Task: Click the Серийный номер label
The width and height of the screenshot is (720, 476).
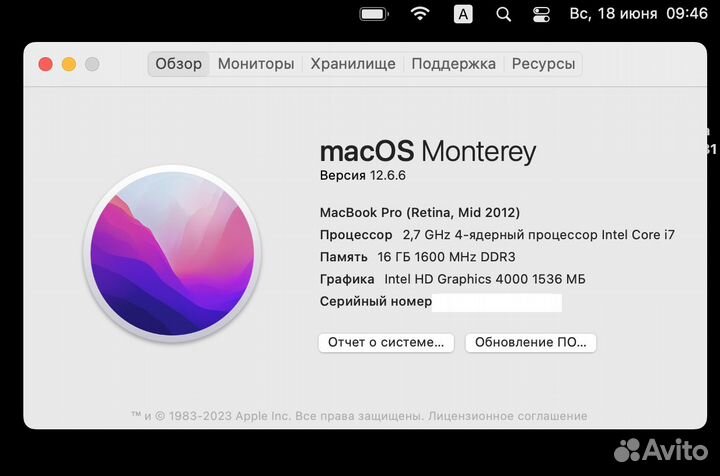Action: coord(376,302)
